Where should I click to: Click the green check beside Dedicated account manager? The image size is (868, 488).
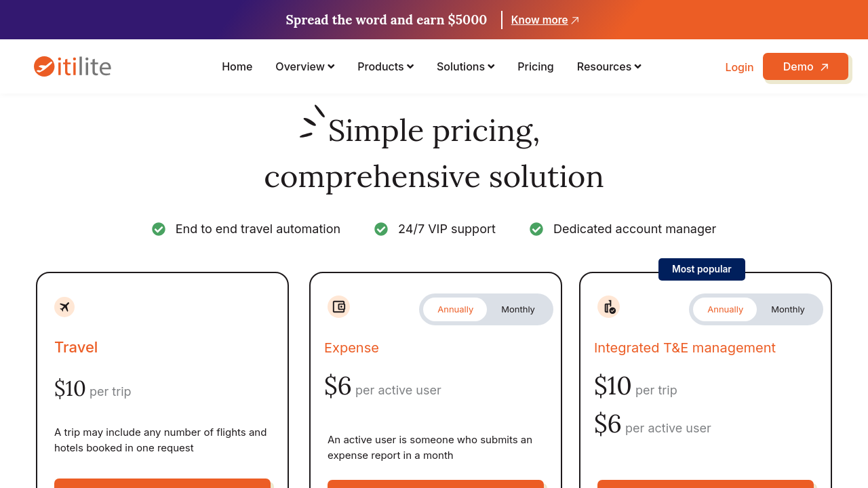(x=536, y=229)
